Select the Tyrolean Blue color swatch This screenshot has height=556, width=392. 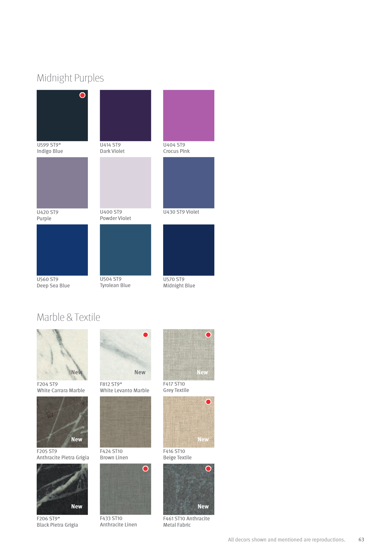click(x=125, y=250)
